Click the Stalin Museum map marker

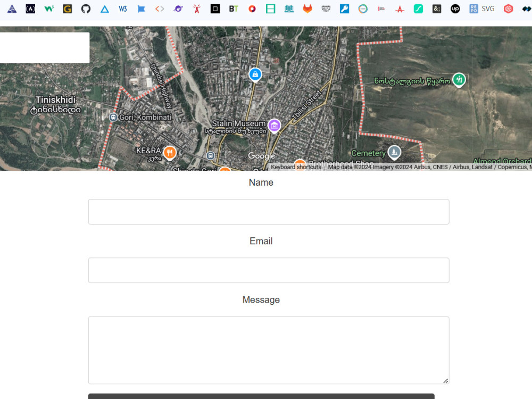tap(274, 126)
